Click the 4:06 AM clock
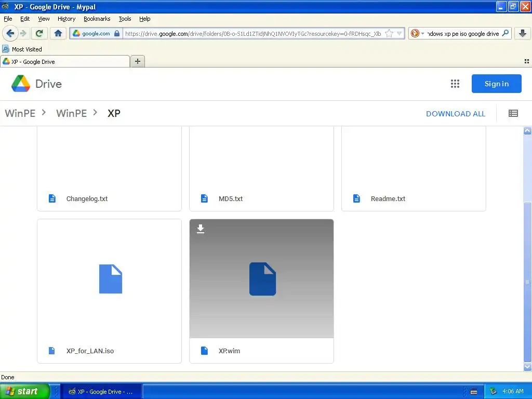 click(x=513, y=392)
